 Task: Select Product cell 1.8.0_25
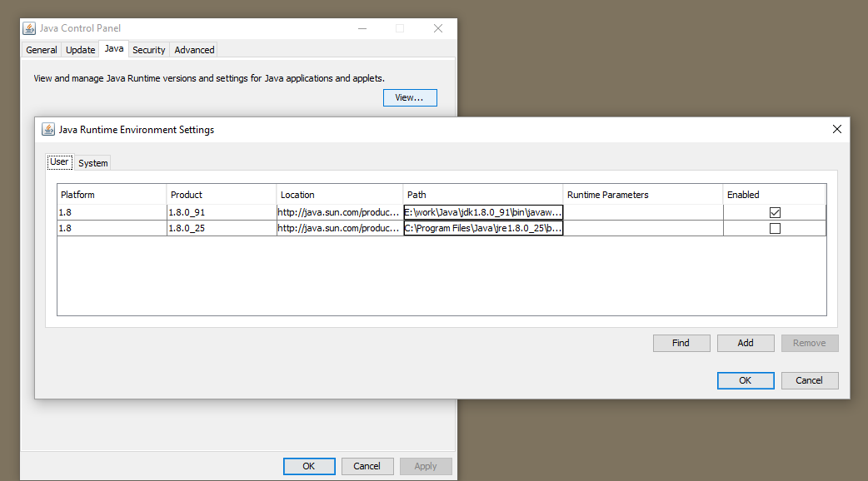[222, 228]
